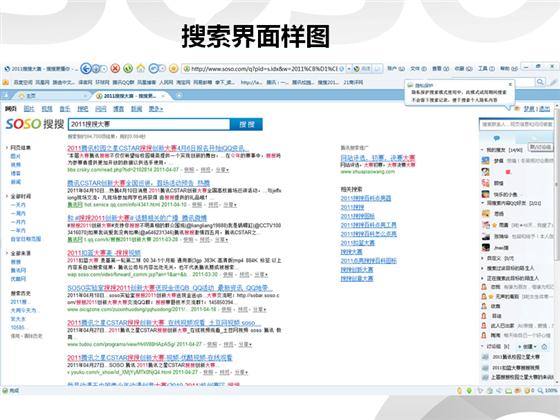This screenshot has height=420, width=560.
Task: Click the undo closed page arrow icon
Action: pos(153,68)
